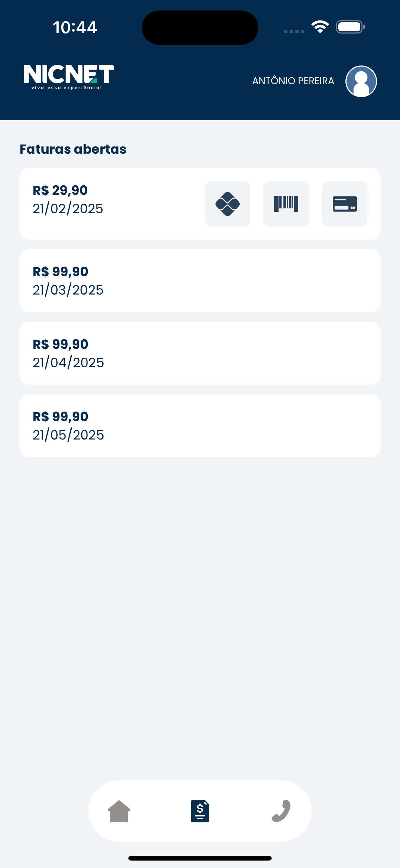This screenshot has width=400, height=868.
Task: Tap the NICNET logo
Action: pyautogui.click(x=69, y=77)
